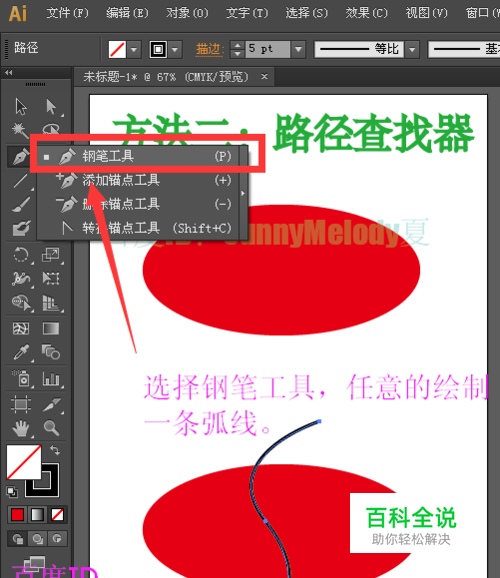Open the 文字(T) menu
Viewport: 500px width, 578px height.
pos(247,13)
